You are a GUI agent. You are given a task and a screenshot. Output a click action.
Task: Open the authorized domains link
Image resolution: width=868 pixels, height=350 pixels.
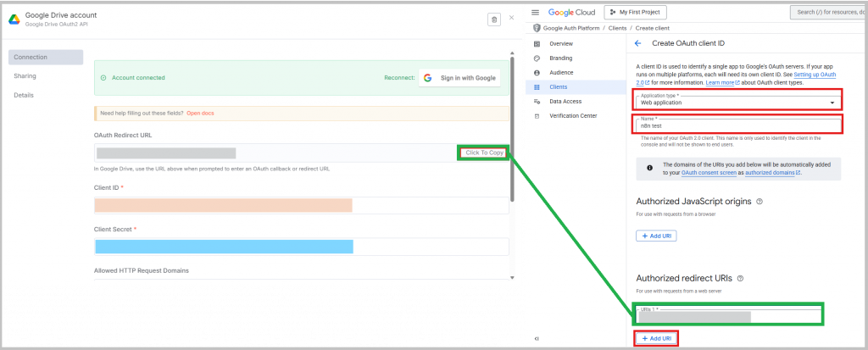click(x=773, y=173)
